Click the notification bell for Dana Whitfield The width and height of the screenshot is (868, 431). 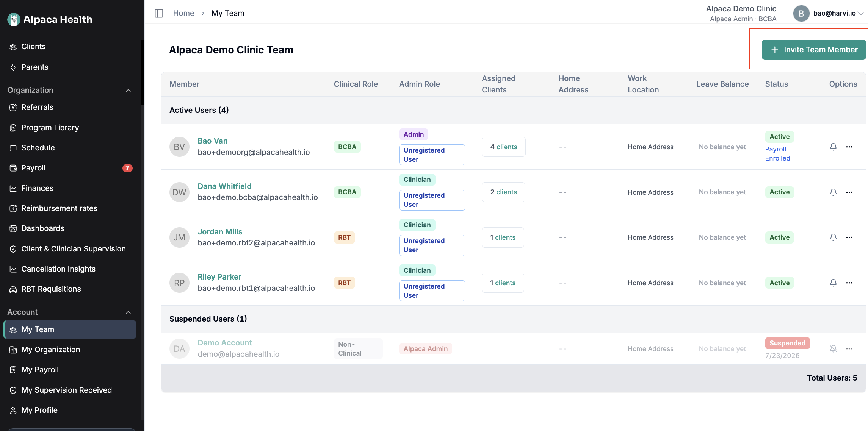(x=833, y=192)
